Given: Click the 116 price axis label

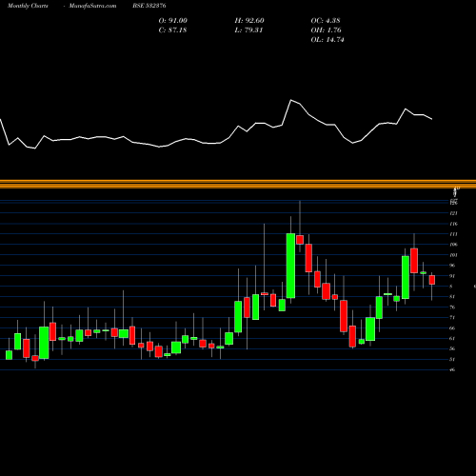Looking at the screenshot, I should [x=453, y=224].
